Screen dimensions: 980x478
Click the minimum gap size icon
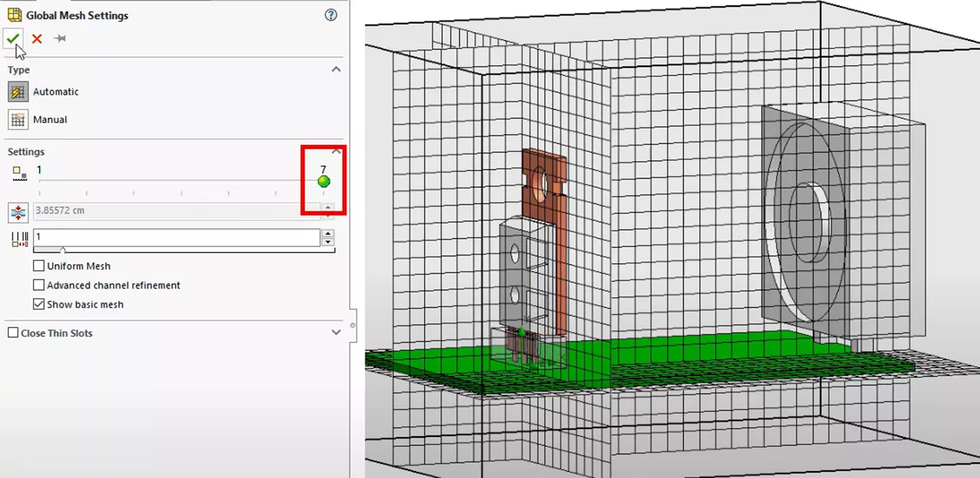coord(18,212)
